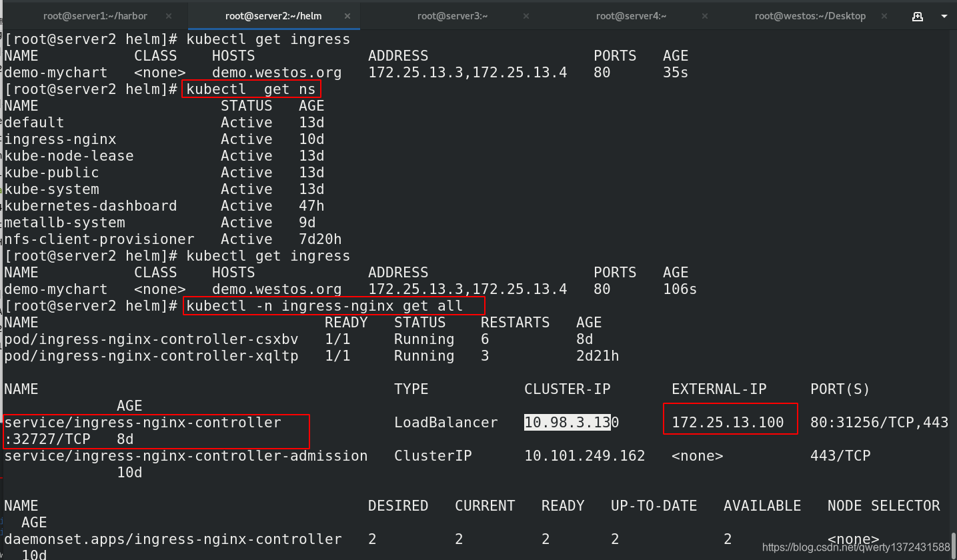The width and height of the screenshot is (957, 560).
Task: Click the 'nfs-client-provisioner' namespace name
Action: point(99,239)
